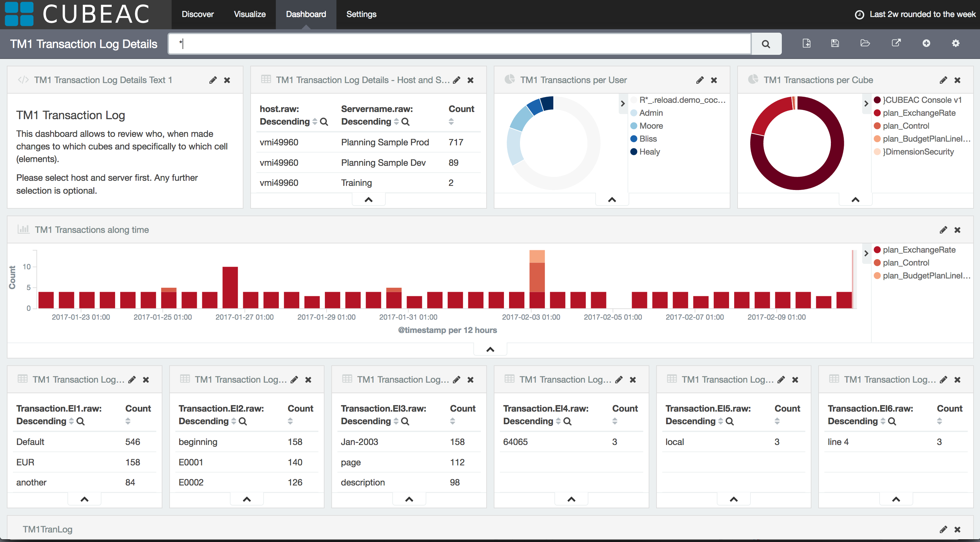Click Planning Sample Dev server row

[x=368, y=163]
